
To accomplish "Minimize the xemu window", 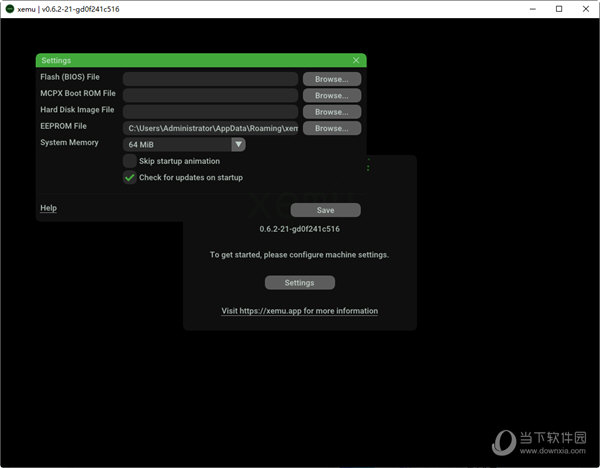I will (x=533, y=9).
